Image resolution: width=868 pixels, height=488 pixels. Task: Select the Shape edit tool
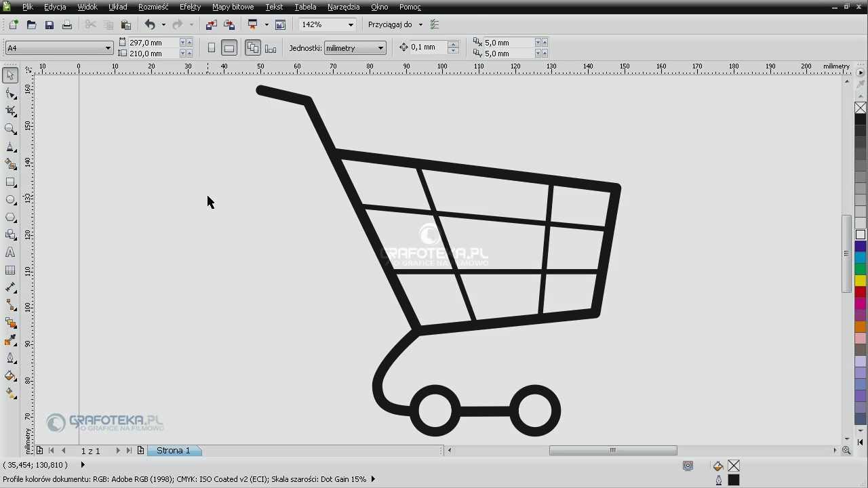[10, 94]
